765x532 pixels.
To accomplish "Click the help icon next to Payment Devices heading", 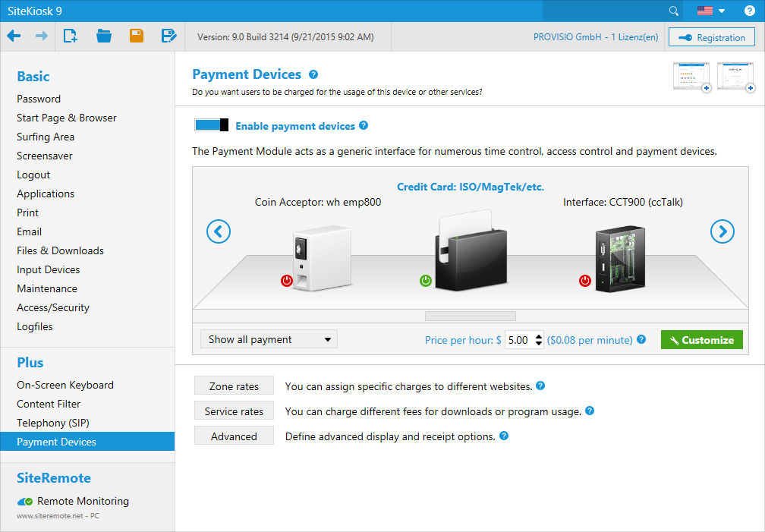I will coord(313,74).
